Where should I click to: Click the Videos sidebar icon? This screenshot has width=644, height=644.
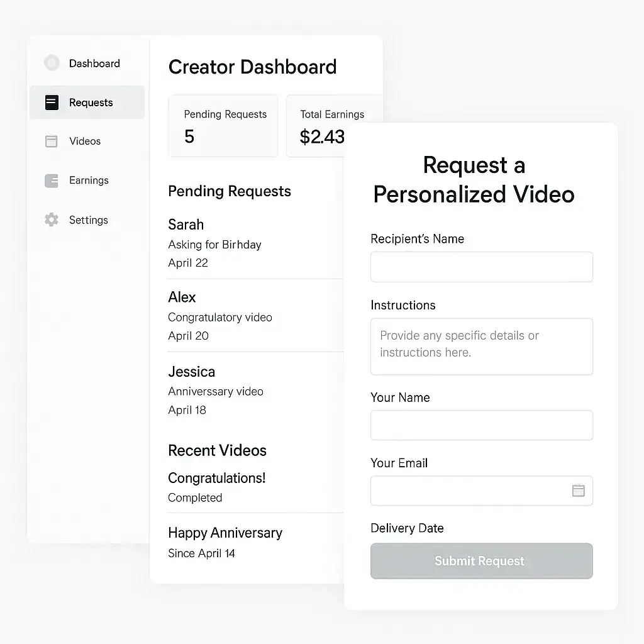tap(52, 141)
